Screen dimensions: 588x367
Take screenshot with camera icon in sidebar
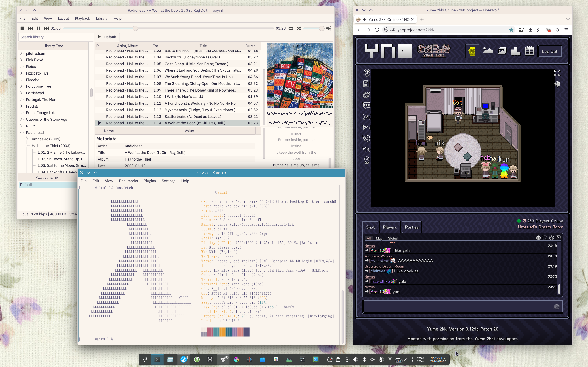(x=367, y=116)
